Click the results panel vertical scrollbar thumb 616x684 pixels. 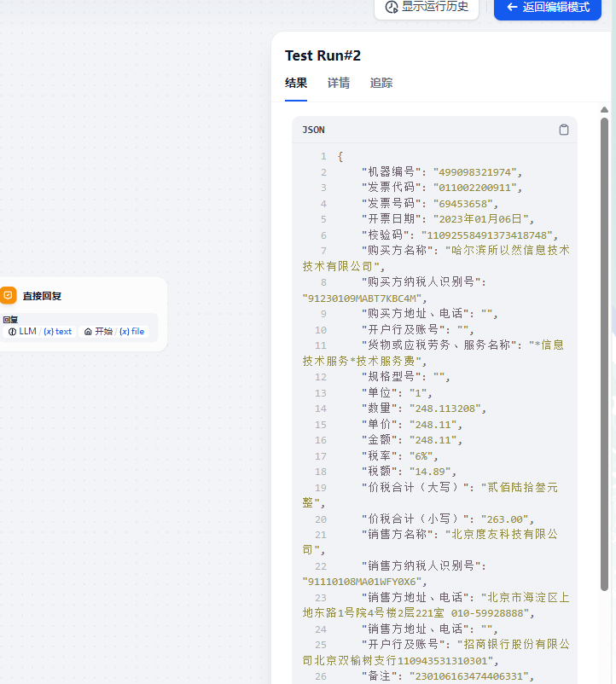[x=604, y=354]
